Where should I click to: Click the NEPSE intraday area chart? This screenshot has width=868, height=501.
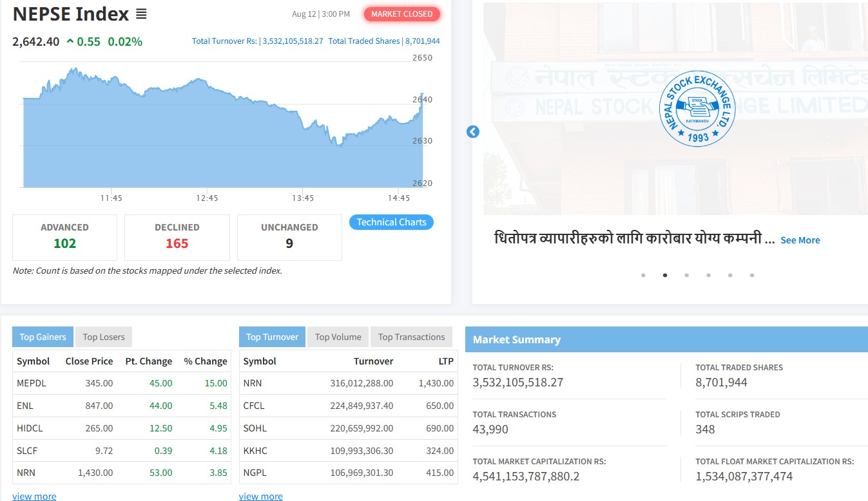[x=223, y=128]
